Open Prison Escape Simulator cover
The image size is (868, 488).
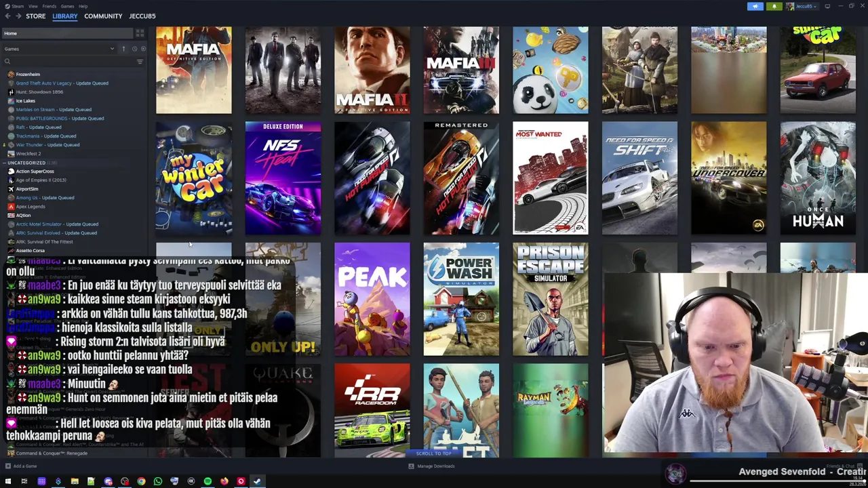[x=551, y=299]
